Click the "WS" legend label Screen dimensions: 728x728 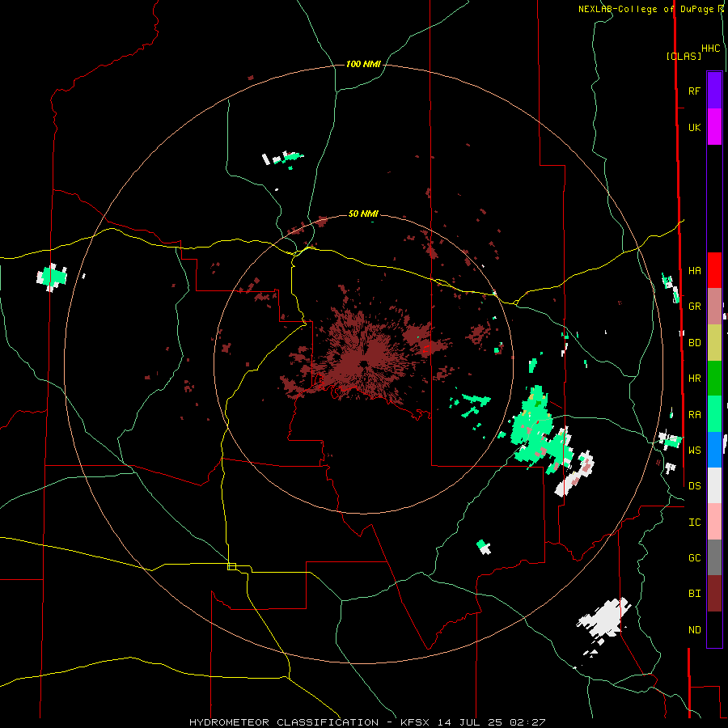coord(694,450)
